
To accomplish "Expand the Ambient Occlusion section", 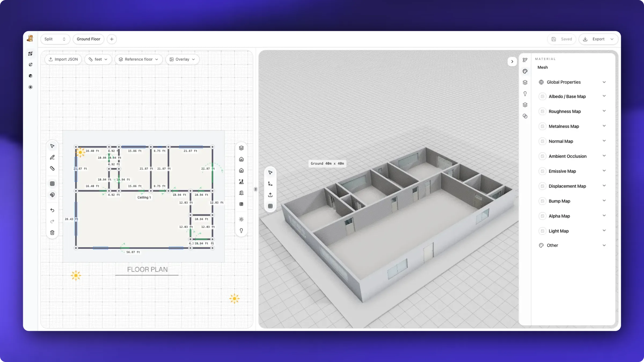I will (x=572, y=156).
